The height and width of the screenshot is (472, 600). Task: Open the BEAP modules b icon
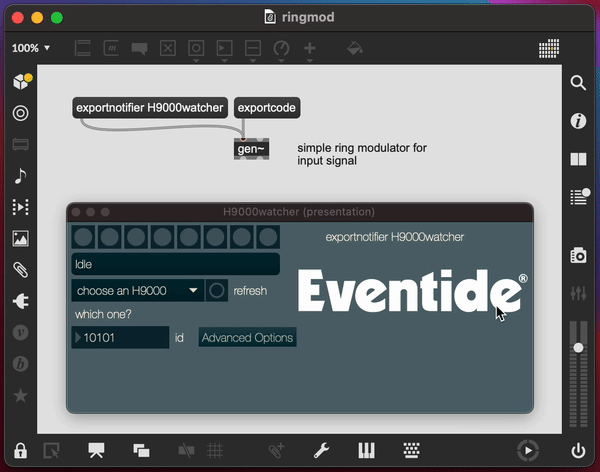point(21,364)
